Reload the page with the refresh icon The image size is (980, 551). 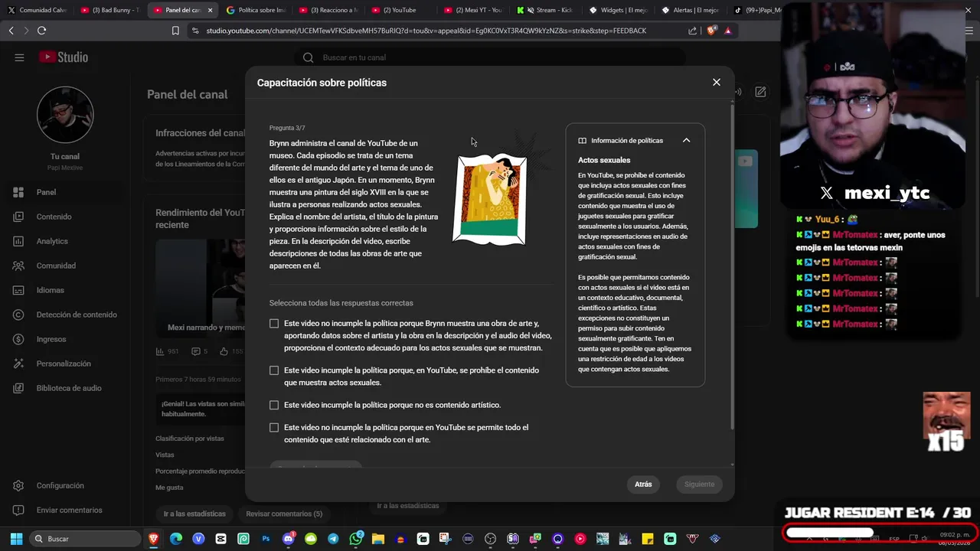[41, 31]
